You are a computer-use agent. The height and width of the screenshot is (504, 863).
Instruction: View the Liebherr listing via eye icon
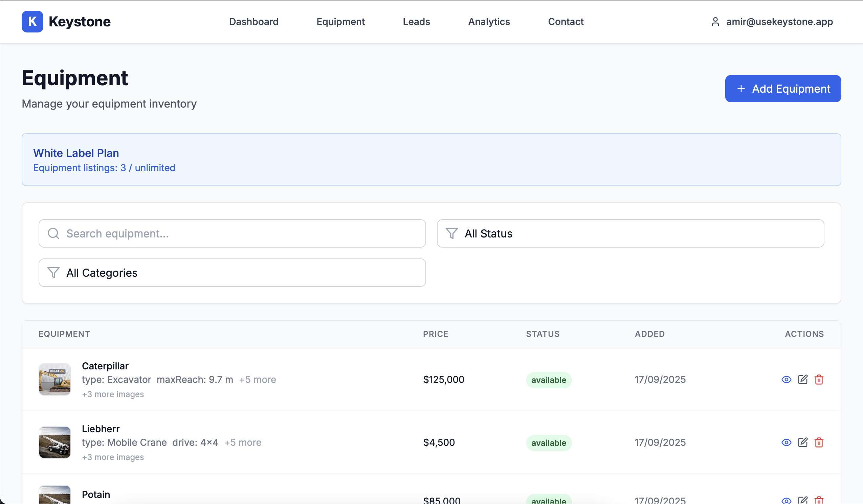tap(786, 442)
